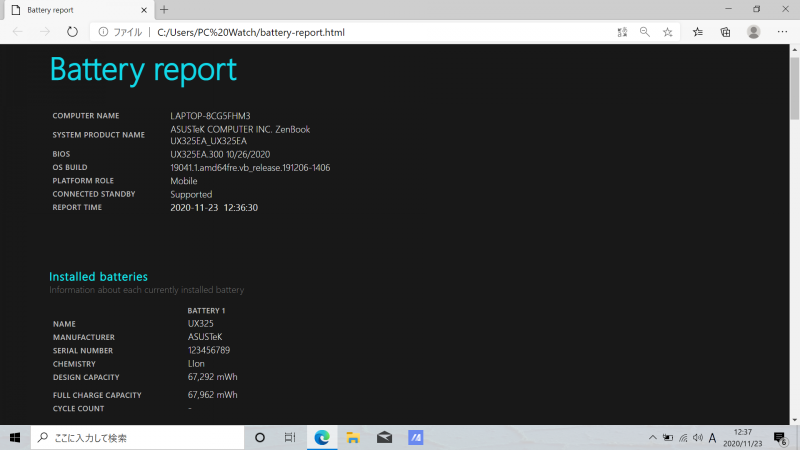Select the OS build value 19041.1.amd64fre
Image resolution: width=800 pixels, height=450 pixels.
tap(250, 167)
